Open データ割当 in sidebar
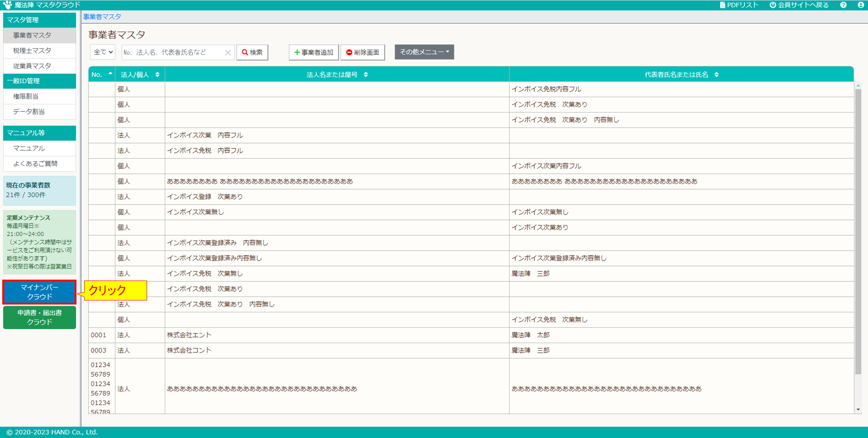 [x=39, y=112]
